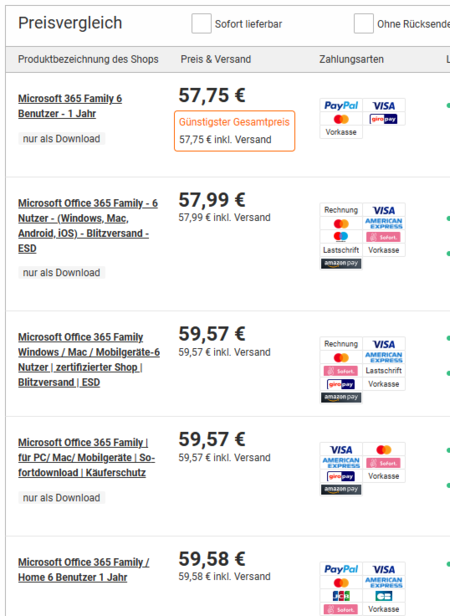Click the Preis & Versand column header
Image resolution: width=450 pixels, height=616 pixels.
216,59
